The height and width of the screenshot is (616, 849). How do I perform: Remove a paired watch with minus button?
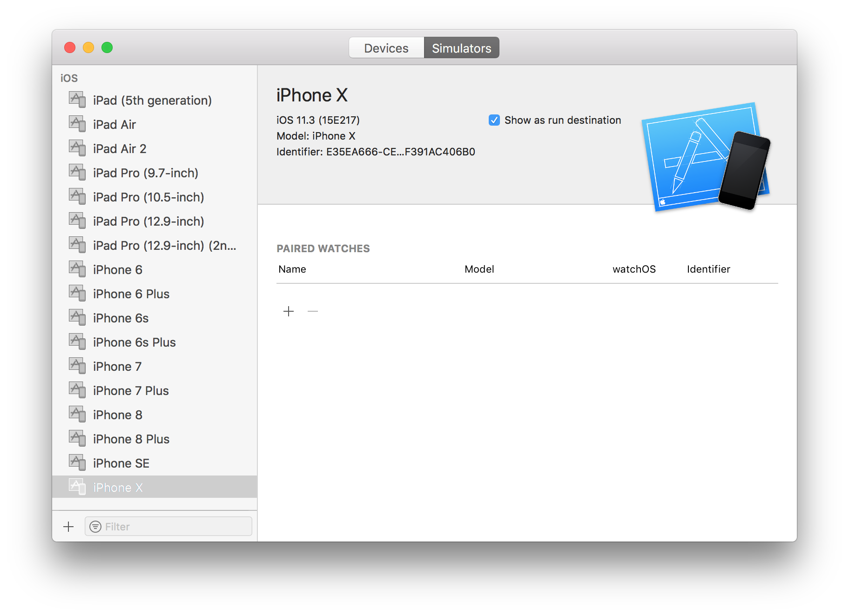[312, 311]
